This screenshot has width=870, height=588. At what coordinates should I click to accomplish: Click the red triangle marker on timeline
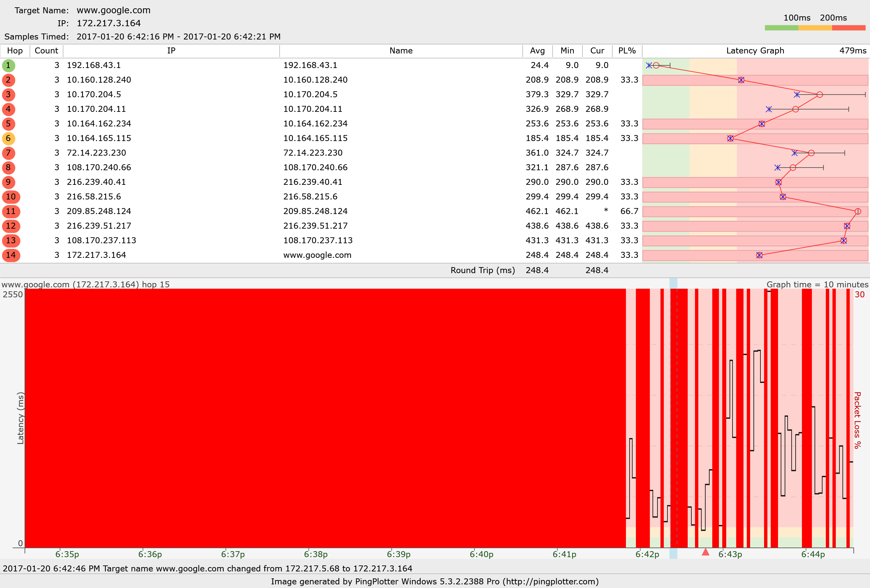(x=705, y=552)
